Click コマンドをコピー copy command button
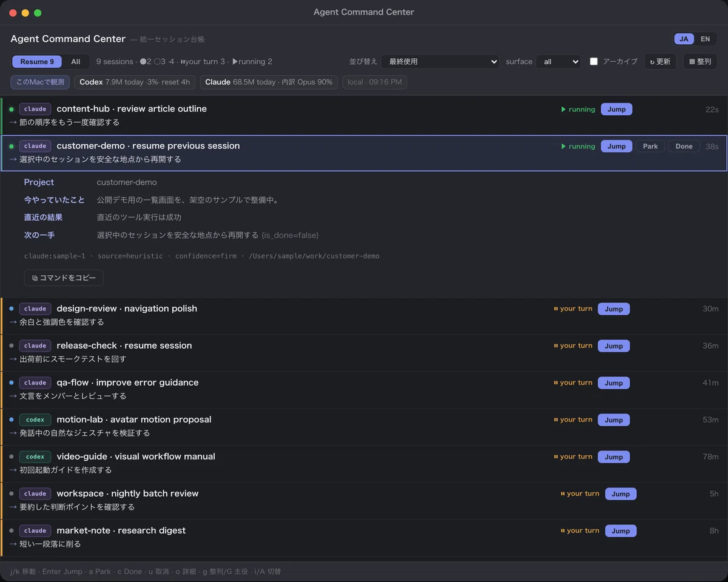This screenshot has height=582, width=728. tap(64, 278)
